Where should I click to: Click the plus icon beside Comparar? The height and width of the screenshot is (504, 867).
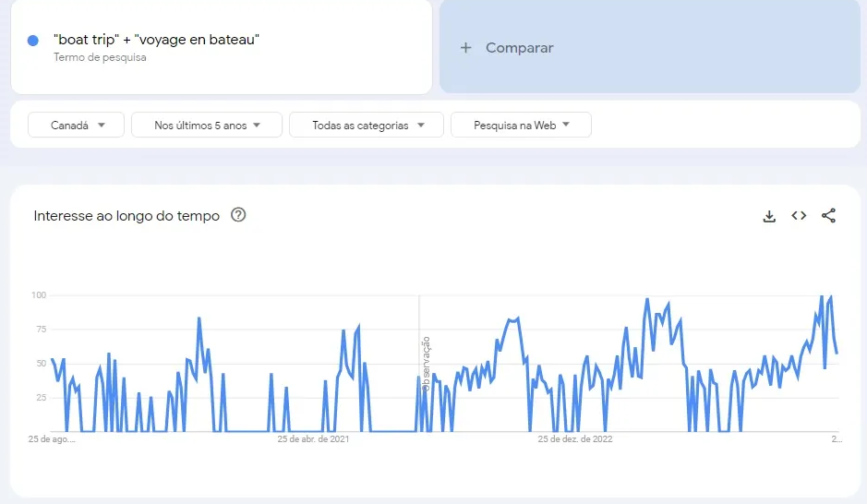[x=466, y=48]
